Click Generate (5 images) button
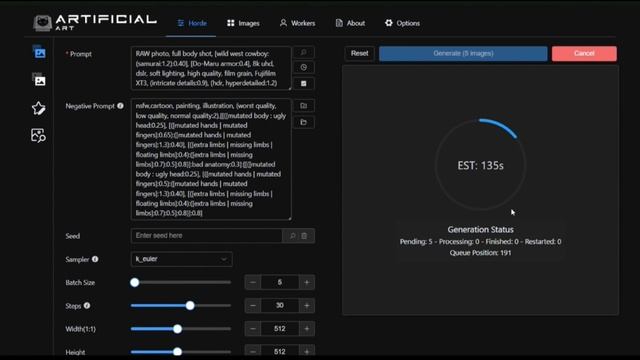The image size is (640, 360). click(x=463, y=53)
